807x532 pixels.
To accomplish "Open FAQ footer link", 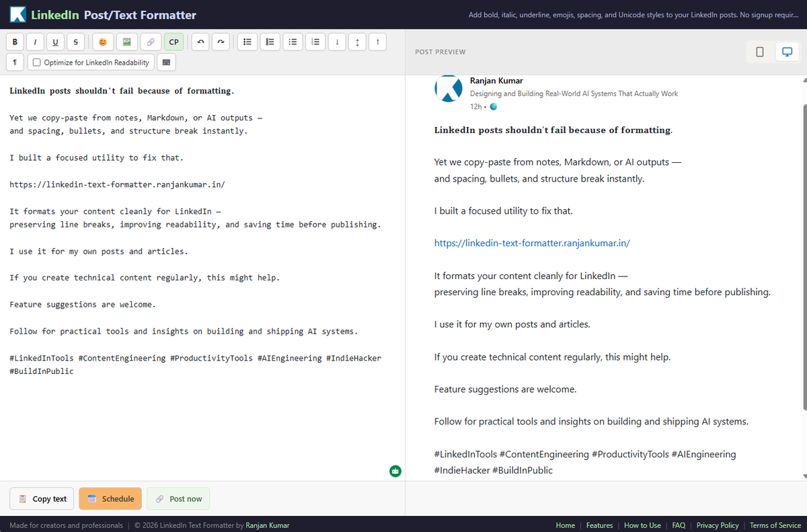I will [679, 525].
